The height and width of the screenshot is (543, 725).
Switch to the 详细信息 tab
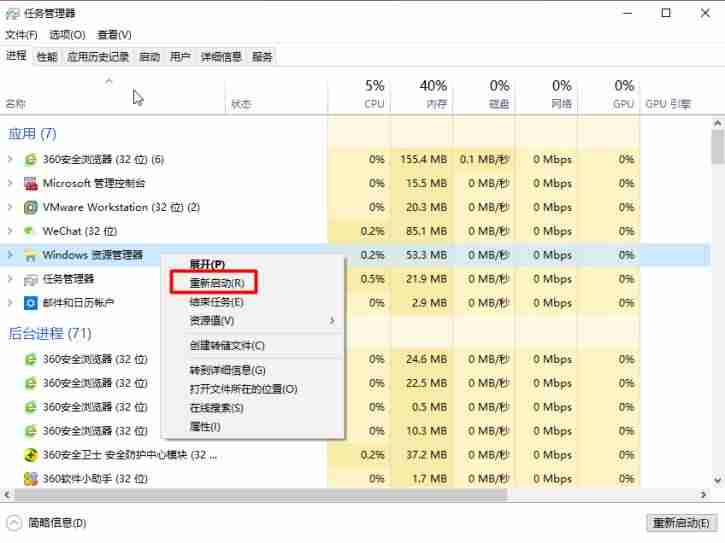coord(221,57)
